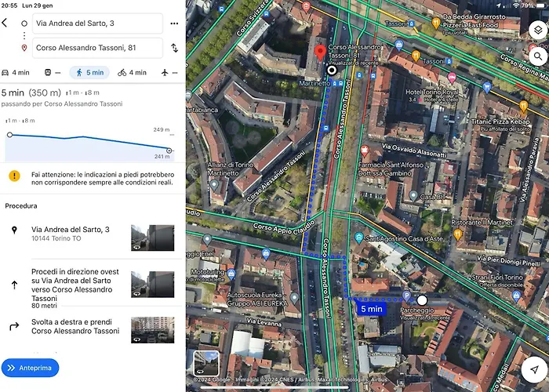The width and height of the screenshot is (549, 392).
Task: Open the map layers button
Action: click(538, 30)
